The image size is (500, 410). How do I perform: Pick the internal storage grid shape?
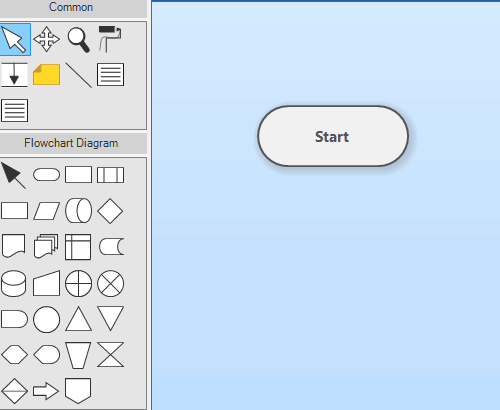pos(78,247)
